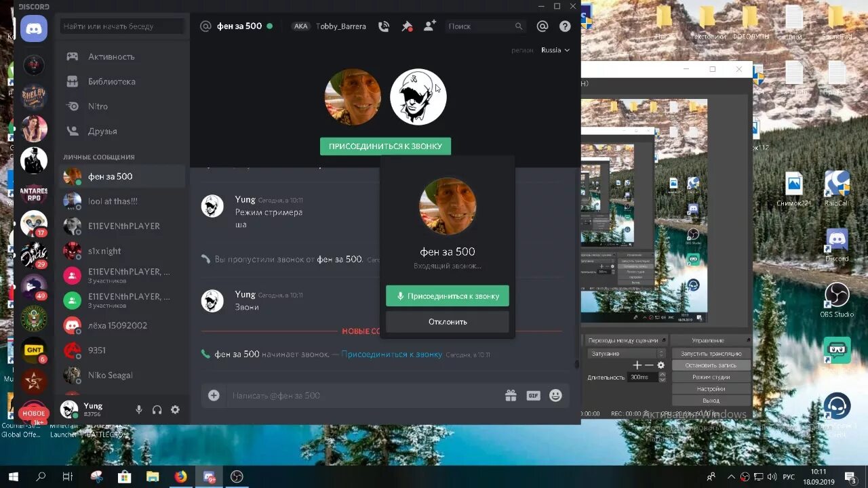
Task: Click OBS duration field 300ms
Action: pos(642,377)
